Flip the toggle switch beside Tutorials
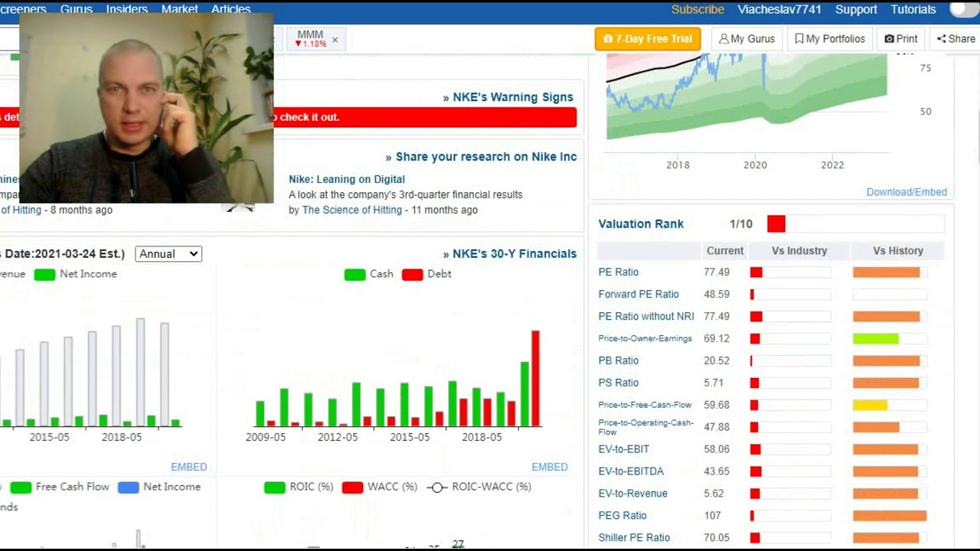The height and width of the screenshot is (551, 980). point(965,9)
